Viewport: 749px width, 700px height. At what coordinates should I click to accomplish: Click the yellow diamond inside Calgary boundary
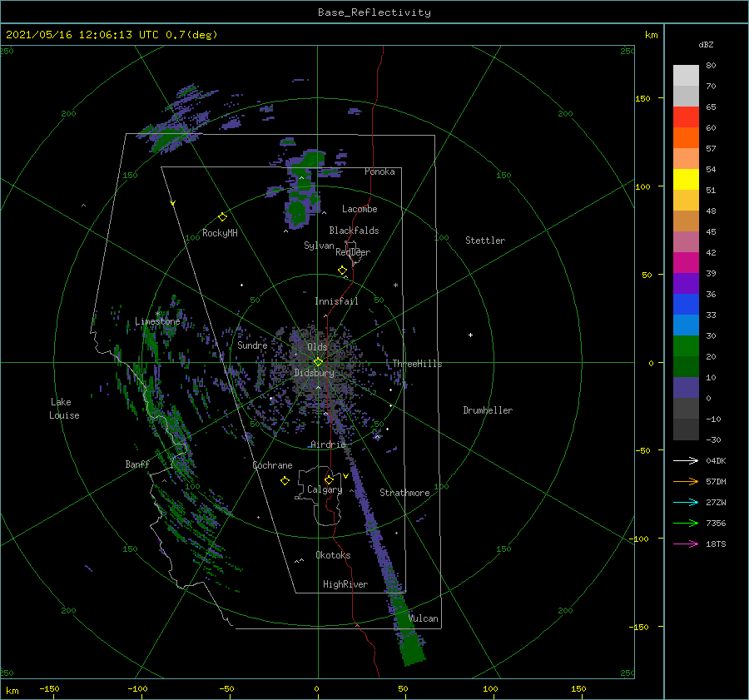329,479
